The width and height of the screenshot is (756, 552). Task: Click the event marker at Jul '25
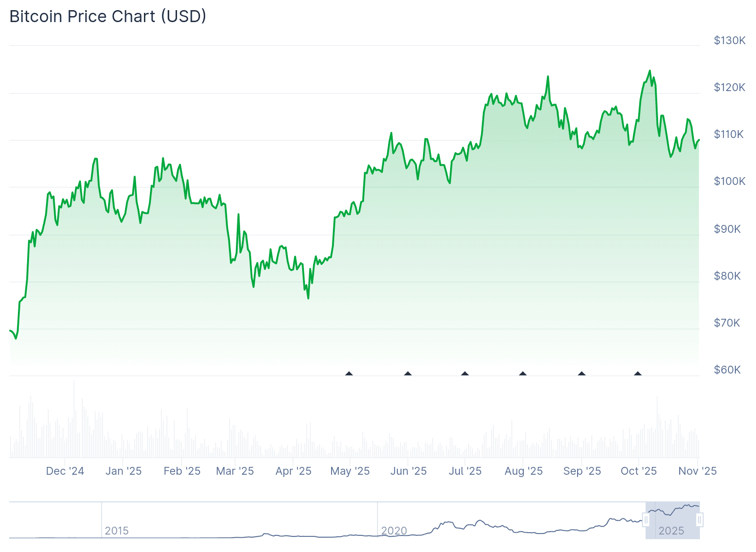pyautogui.click(x=465, y=374)
